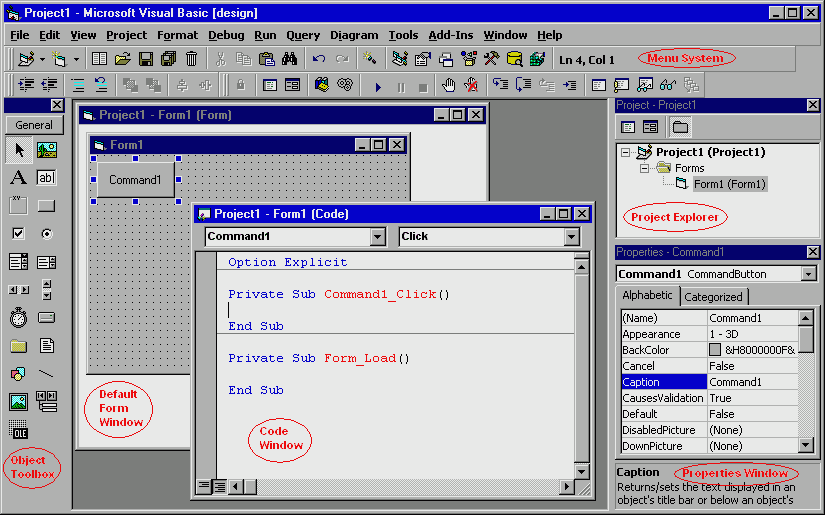Select the CheckBox tool in toolbox
The height and width of the screenshot is (515, 825).
(19, 234)
